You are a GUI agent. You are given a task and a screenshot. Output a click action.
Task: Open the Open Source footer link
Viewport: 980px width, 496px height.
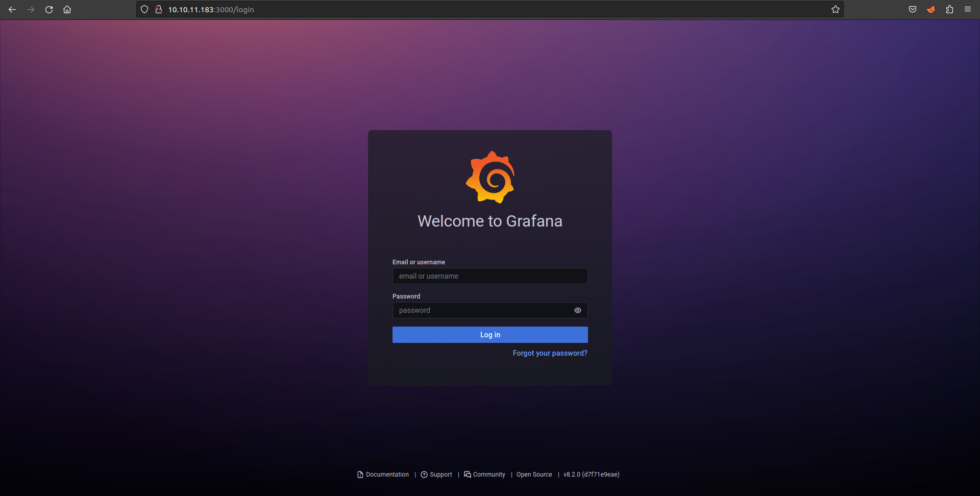point(534,475)
